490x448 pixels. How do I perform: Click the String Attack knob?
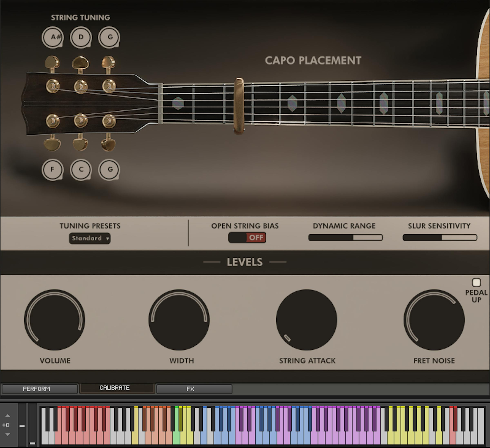click(306, 320)
